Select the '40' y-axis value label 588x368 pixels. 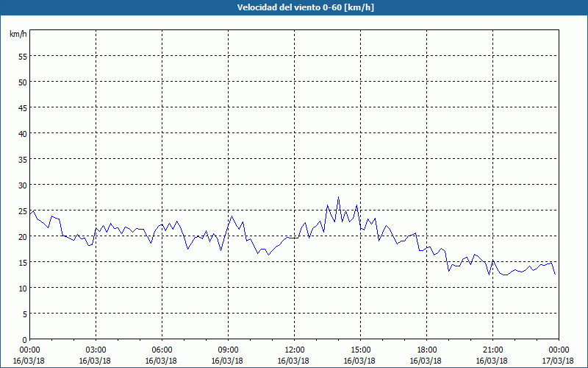(23, 134)
